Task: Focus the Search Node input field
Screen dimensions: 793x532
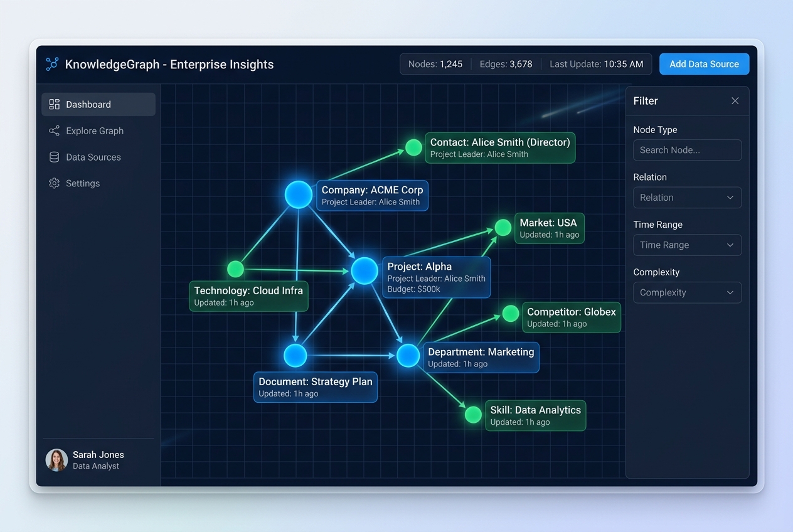Action: [x=688, y=150]
